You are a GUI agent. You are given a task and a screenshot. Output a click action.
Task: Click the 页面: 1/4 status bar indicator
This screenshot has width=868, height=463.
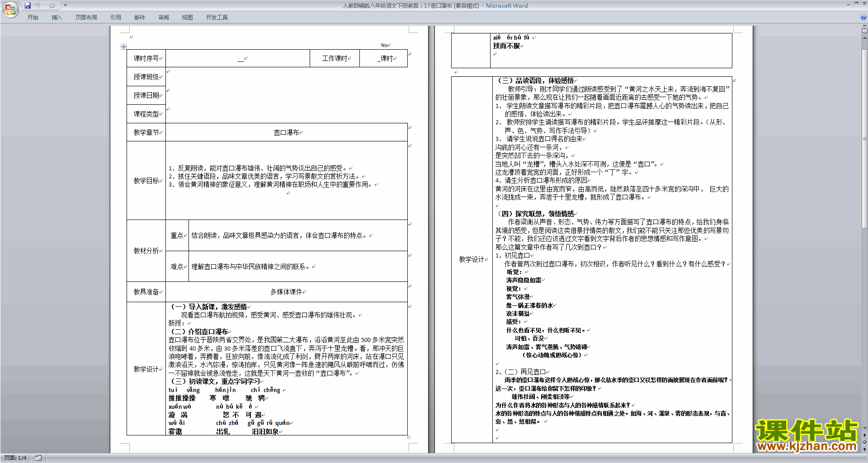click(15, 458)
